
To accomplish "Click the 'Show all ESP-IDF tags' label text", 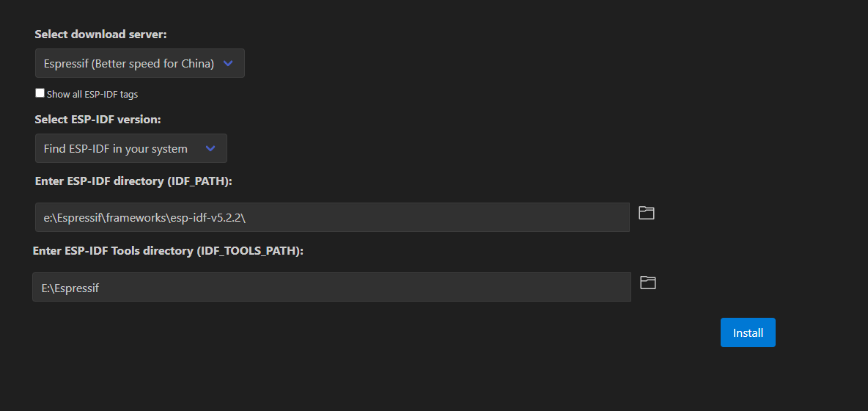I will [x=92, y=94].
